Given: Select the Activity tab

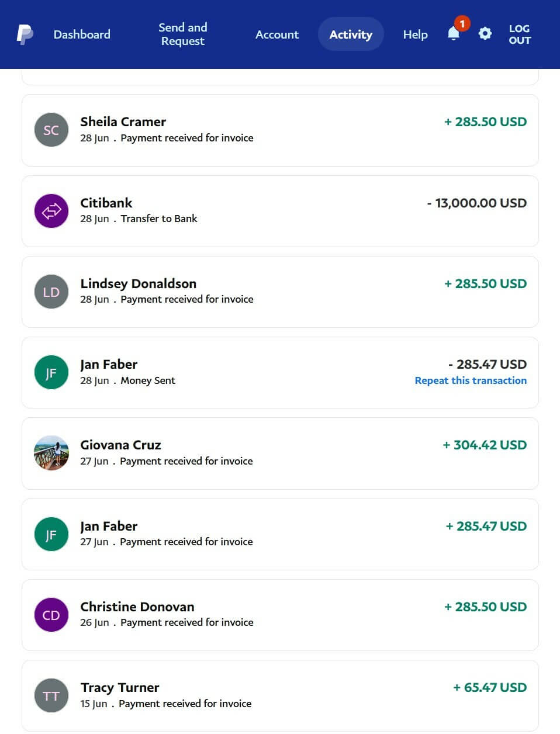Looking at the screenshot, I should tap(351, 34).
